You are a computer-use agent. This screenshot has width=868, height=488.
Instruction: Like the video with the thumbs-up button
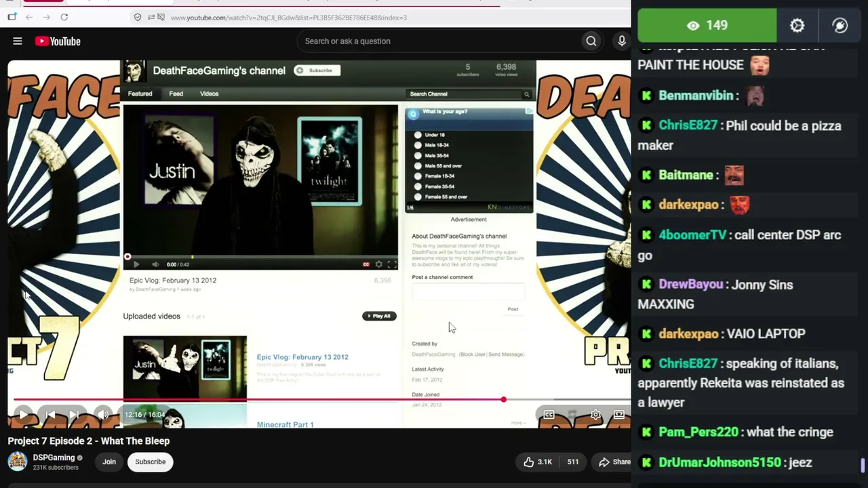pos(538,462)
